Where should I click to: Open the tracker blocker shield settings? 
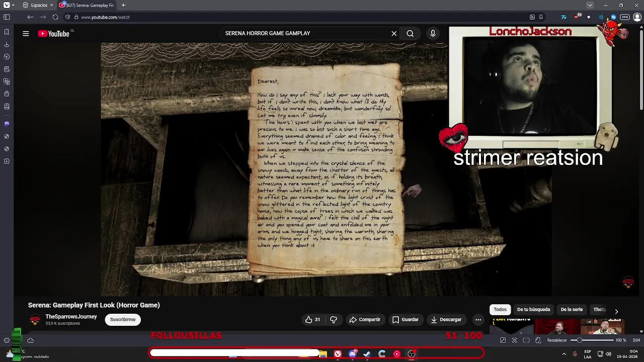click(68, 17)
